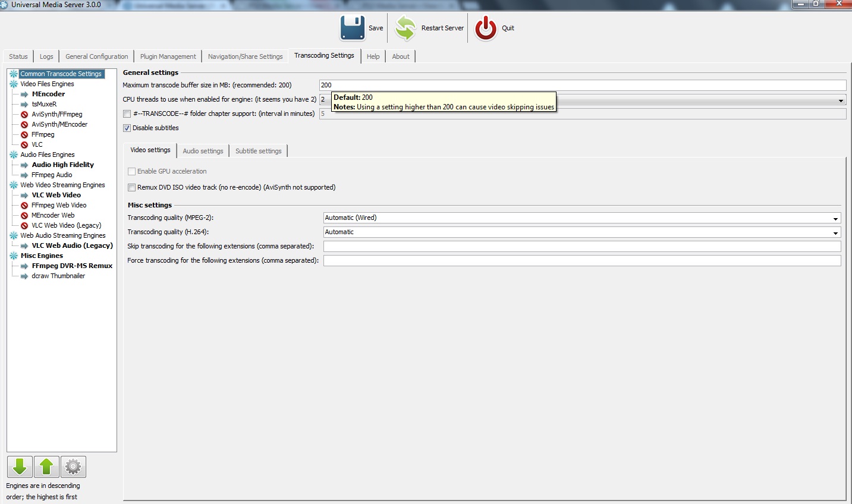Enable #--TRANSCODE--# folder chapter support checkbox

tap(127, 114)
